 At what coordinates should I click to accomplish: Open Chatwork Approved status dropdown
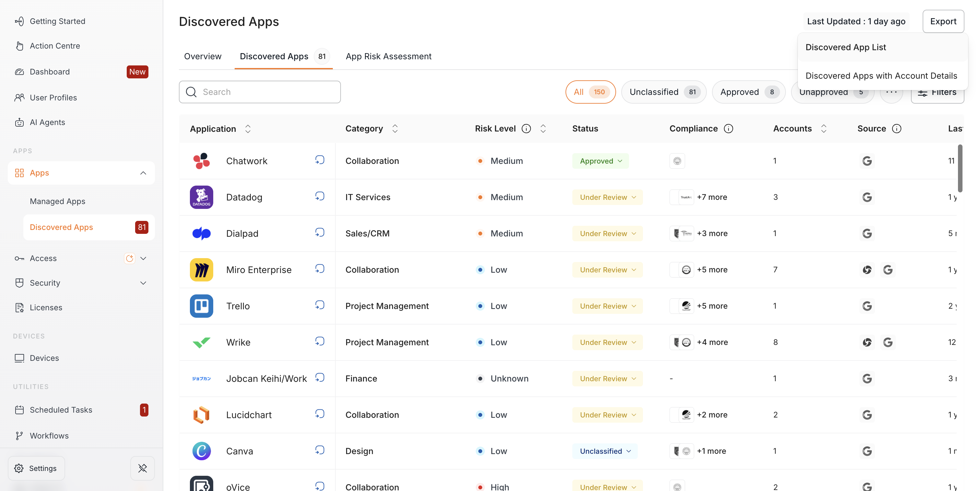pyautogui.click(x=600, y=161)
